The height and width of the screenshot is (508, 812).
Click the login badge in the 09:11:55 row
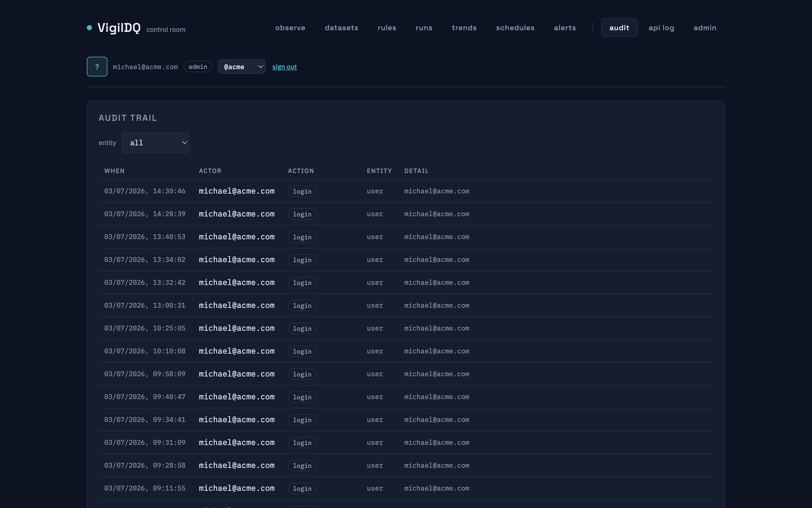point(302,488)
